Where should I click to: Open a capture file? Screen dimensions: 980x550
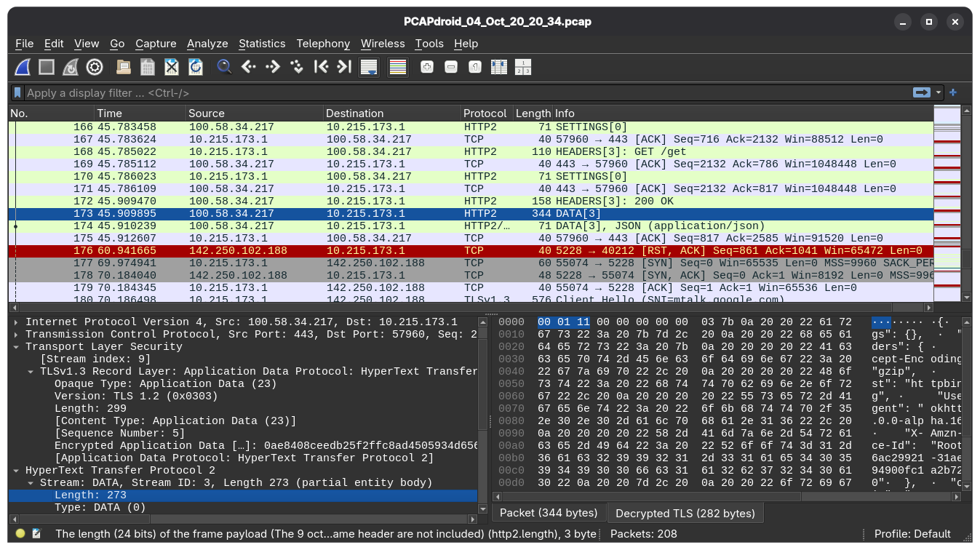(x=124, y=67)
